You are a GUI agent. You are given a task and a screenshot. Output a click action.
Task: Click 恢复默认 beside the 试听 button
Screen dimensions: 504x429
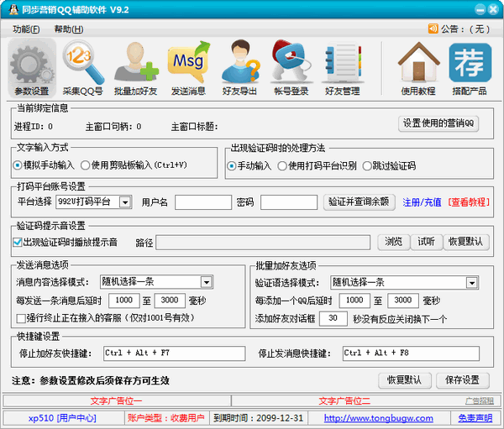click(x=466, y=242)
